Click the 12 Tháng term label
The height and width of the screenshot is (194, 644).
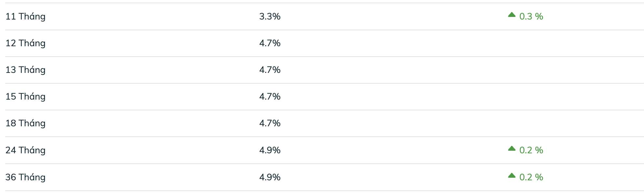[x=25, y=43]
